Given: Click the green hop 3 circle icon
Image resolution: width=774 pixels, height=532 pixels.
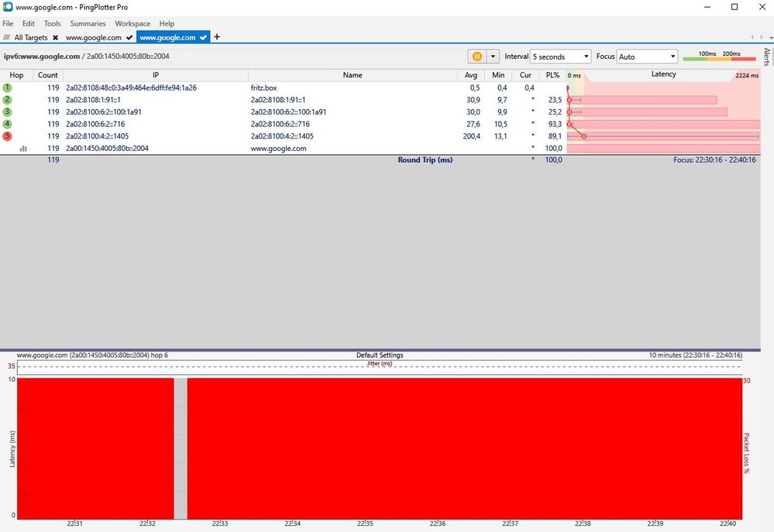Looking at the screenshot, I should click(8, 112).
